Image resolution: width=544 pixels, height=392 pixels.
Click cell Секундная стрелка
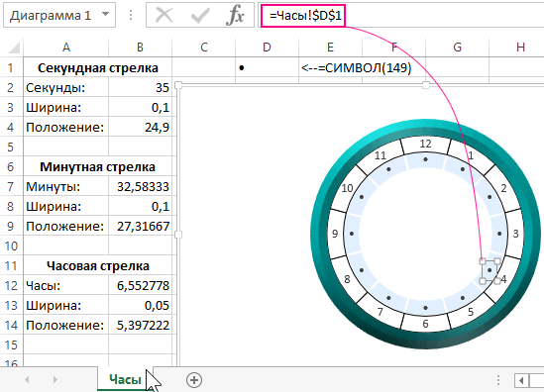coord(98,67)
